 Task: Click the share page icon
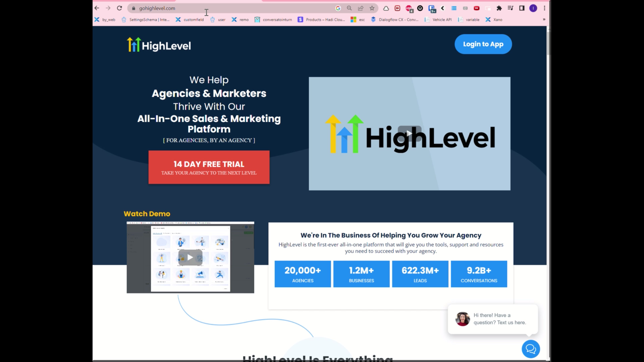click(x=361, y=8)
